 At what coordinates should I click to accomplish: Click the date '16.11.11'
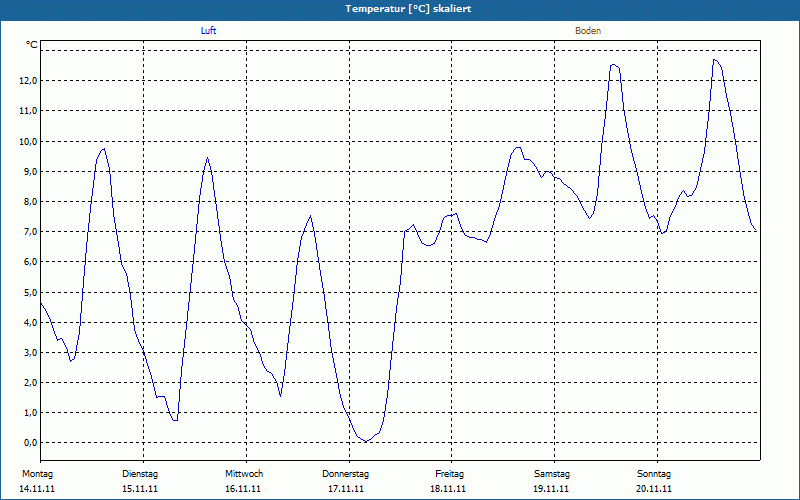tap(243, 489)
